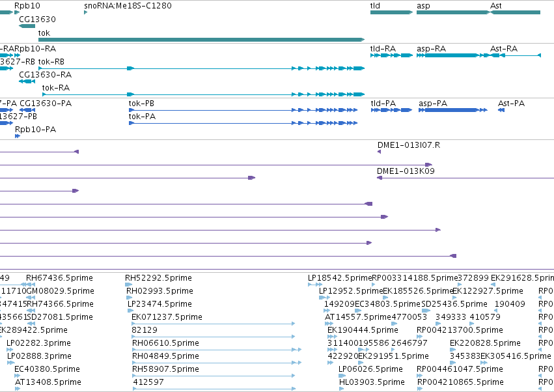
Task: Click the Ast gene glyph
Action: [516, 12]
